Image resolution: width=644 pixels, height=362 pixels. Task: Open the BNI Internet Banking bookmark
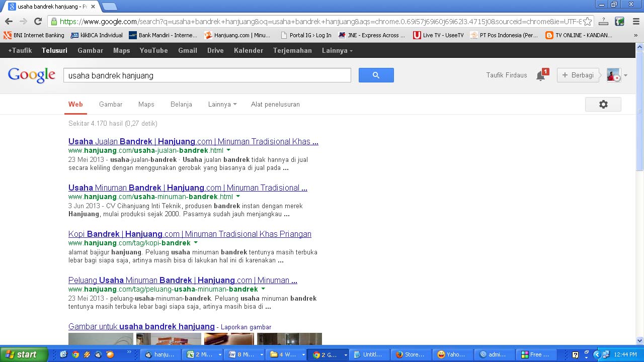[x=34, y=35]
